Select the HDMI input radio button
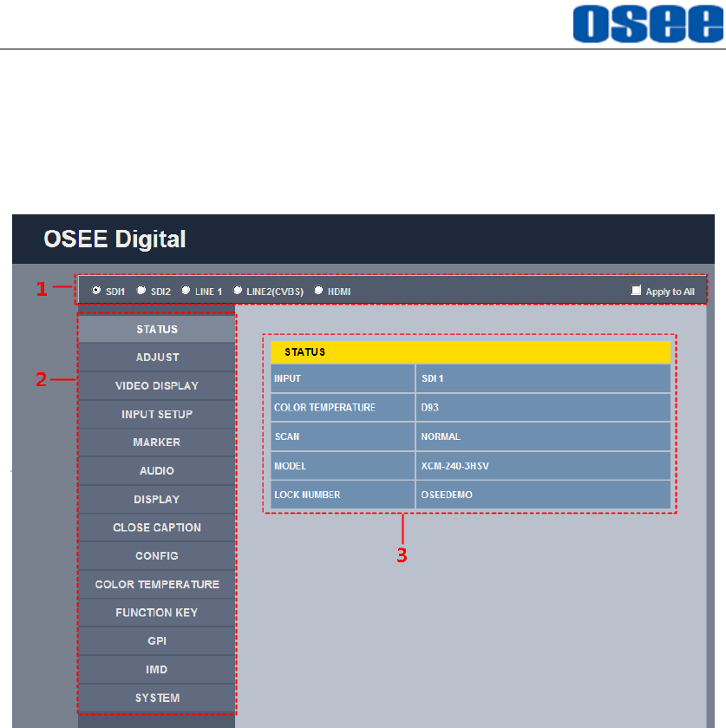This screenshot has height=728, width=726. click(x=318, y=290)
